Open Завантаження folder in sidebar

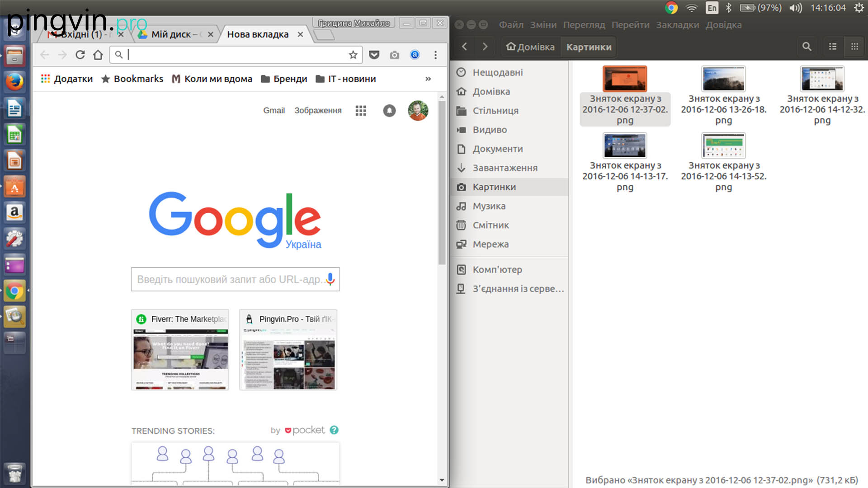[x=505, y=168]
